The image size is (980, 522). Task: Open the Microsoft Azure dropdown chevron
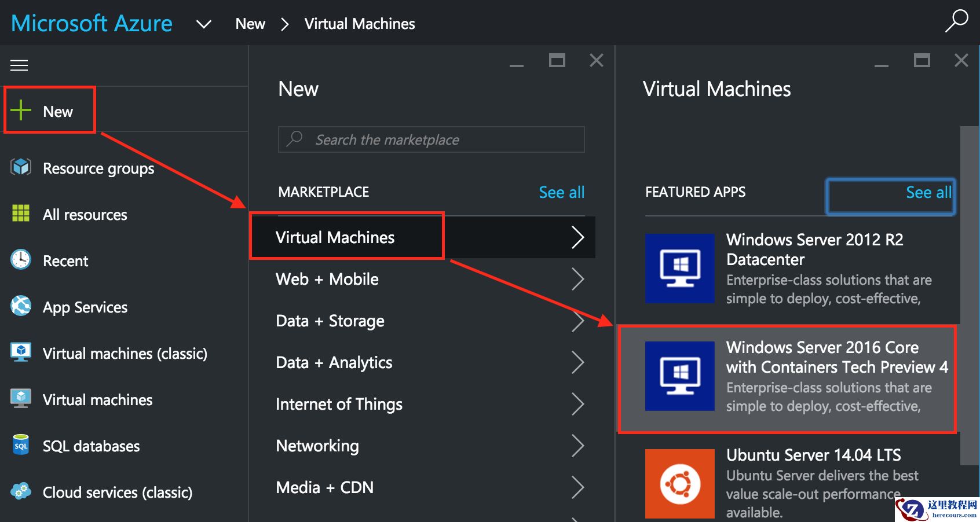pos(204,24)
